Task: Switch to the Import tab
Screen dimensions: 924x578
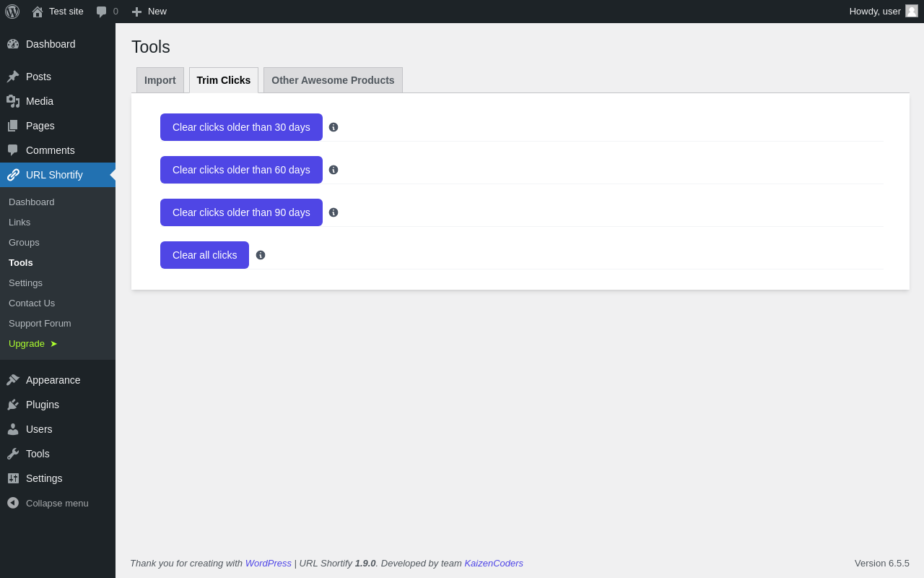Action: [x=160, y=80]
